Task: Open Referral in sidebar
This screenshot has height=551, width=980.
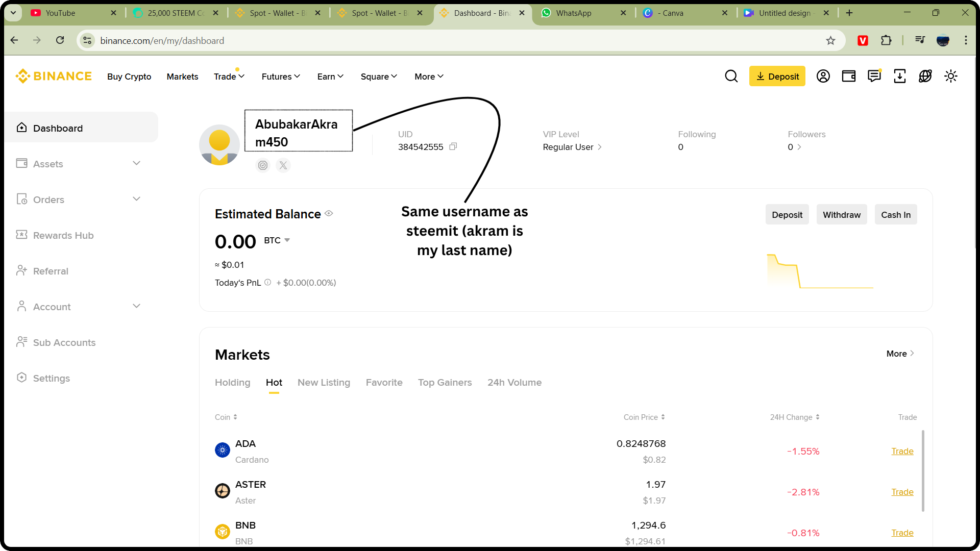Action: [x=51, y=271]
